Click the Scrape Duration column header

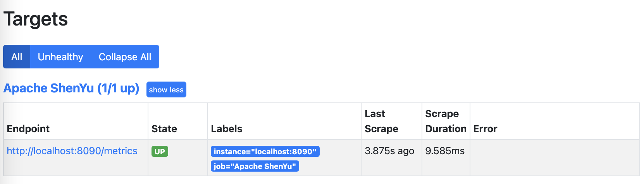(446, 121)
